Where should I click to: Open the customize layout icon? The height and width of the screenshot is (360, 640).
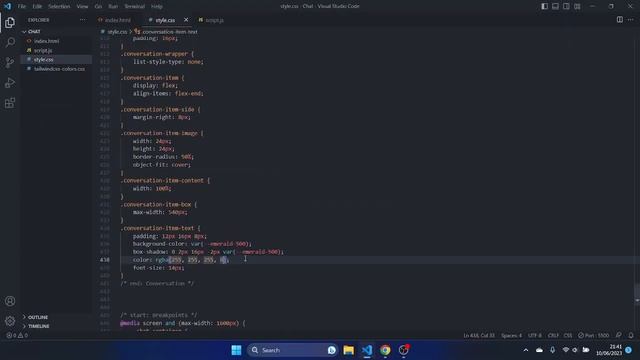point(577,6)
